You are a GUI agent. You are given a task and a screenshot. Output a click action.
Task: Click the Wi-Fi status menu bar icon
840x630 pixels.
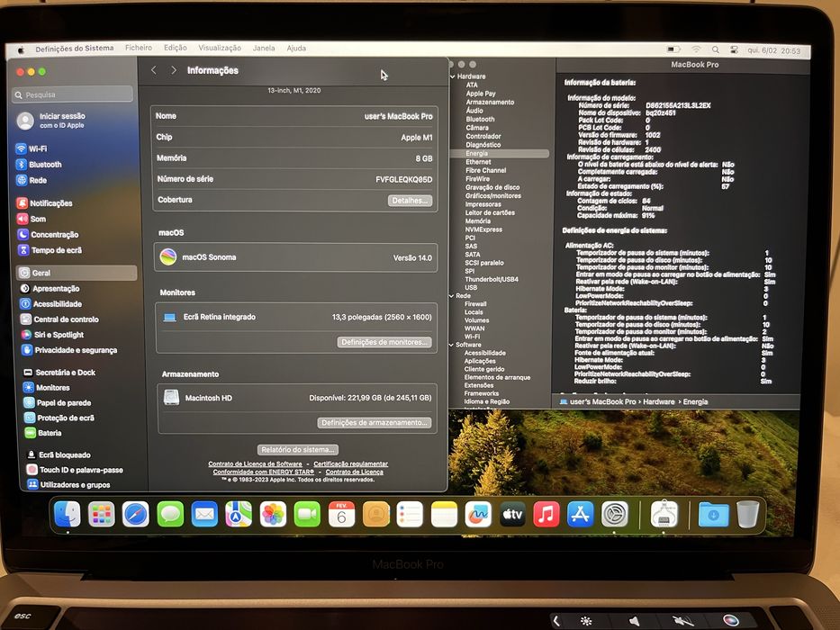pyautogui.click(x=696, y=49)
